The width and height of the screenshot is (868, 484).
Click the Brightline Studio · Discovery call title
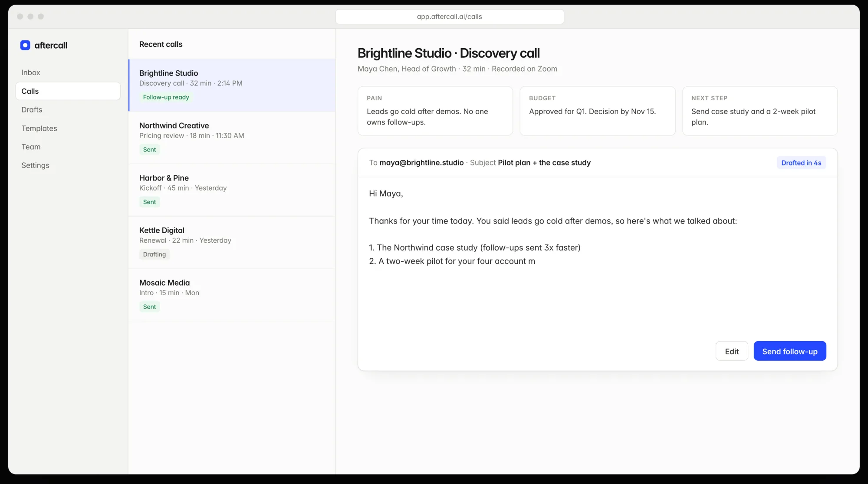tap(449, 53)
